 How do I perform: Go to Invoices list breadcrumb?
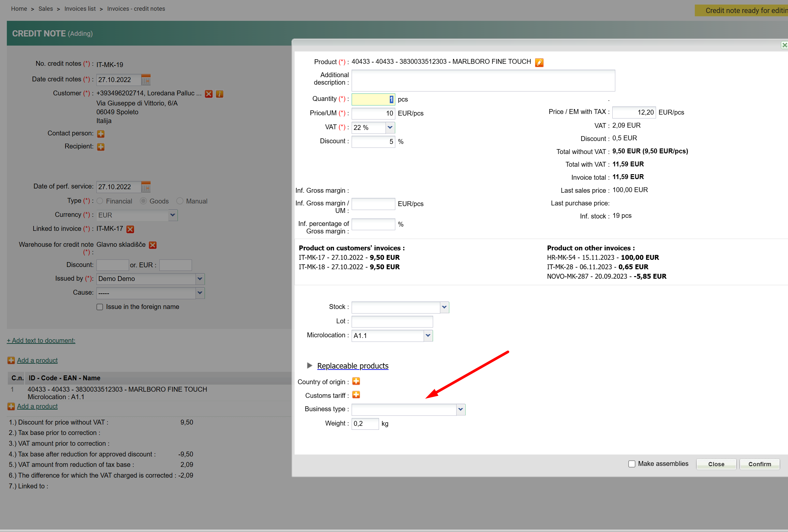click(80, 9)
